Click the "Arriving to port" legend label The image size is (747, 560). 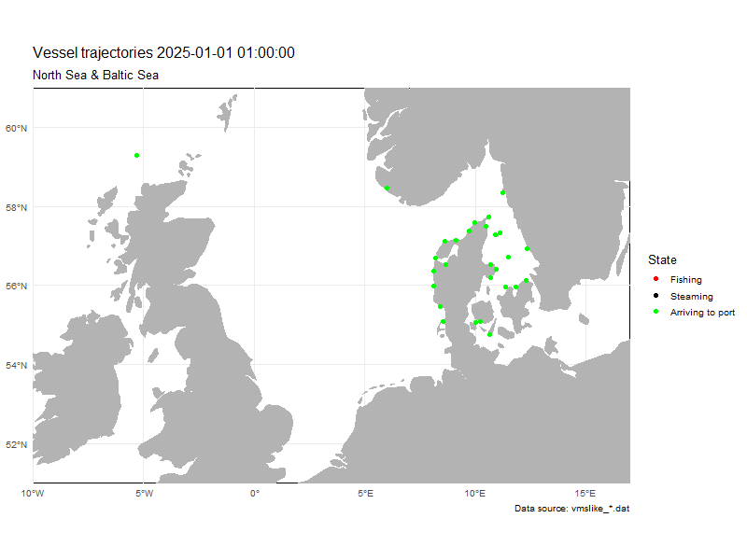(702, 313)
